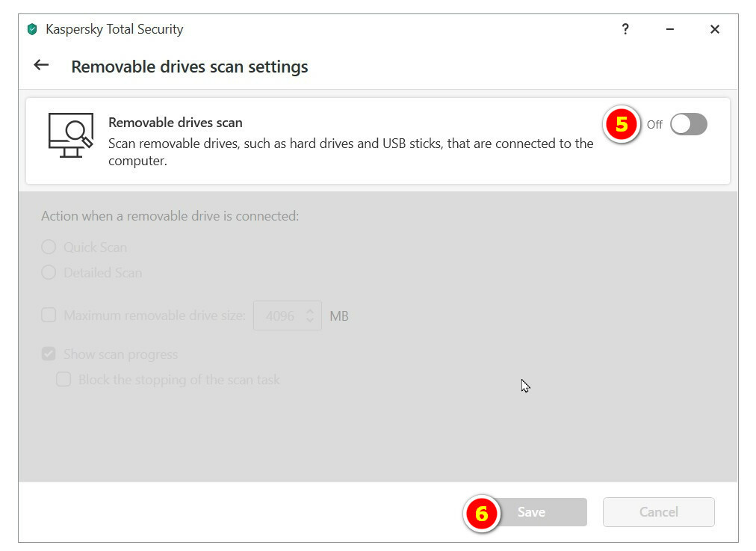
Task: Open help with the question mark icon
Action: coord(625,29)
